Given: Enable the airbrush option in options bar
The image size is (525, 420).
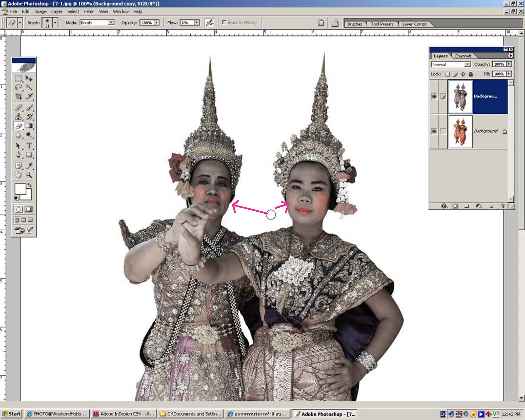Looking at the screenshot, I should coord(209,23).
